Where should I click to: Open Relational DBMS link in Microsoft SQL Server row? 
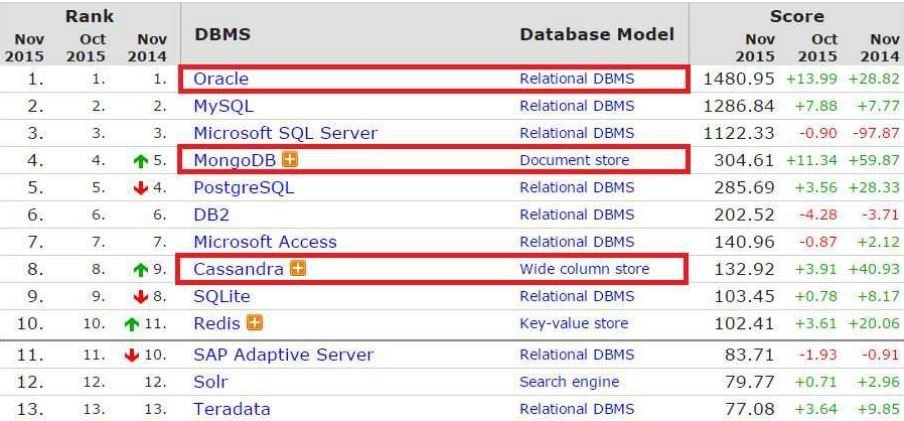[577, 133]
